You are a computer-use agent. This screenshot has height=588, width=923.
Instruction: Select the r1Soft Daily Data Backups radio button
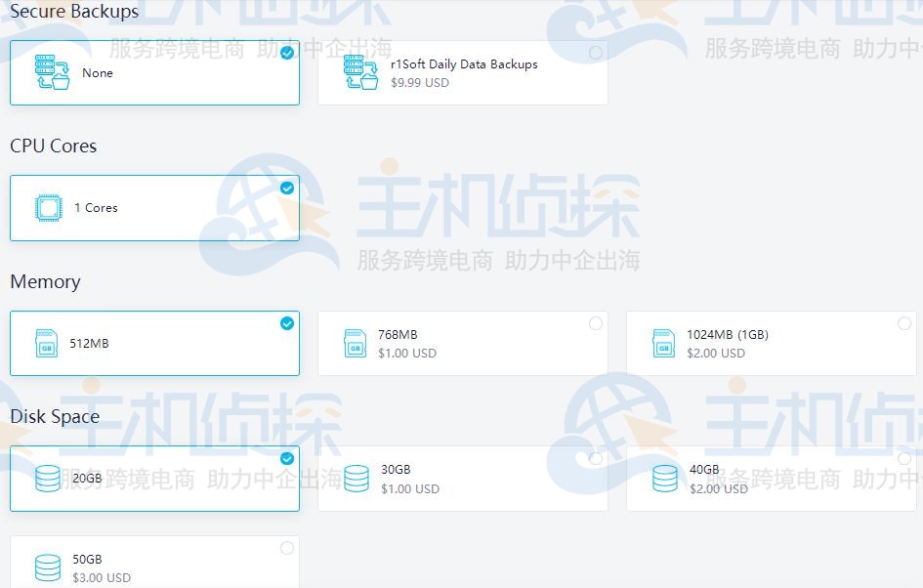tap(594, 54)
